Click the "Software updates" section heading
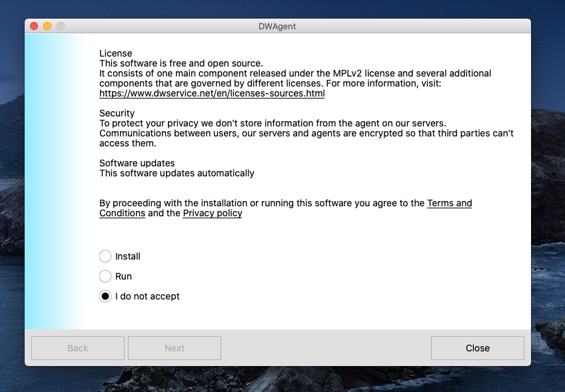The height and width of the screenshot is (392, 565). tap(137, 163)
